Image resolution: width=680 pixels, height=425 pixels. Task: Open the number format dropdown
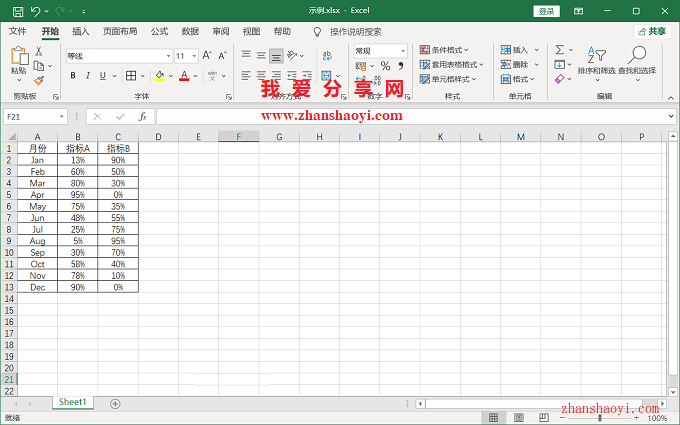(x=403, y=51)
